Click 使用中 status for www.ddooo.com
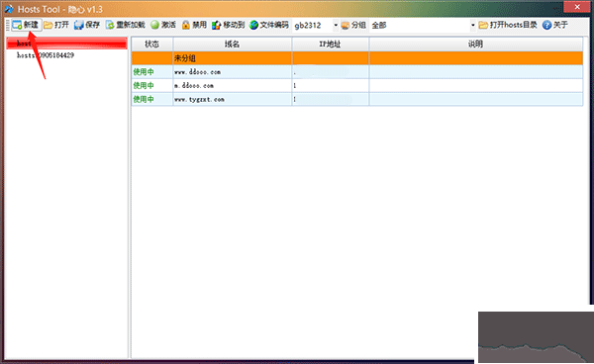The height and width of the screenshot is (364, 594). [x=144, y=72]
